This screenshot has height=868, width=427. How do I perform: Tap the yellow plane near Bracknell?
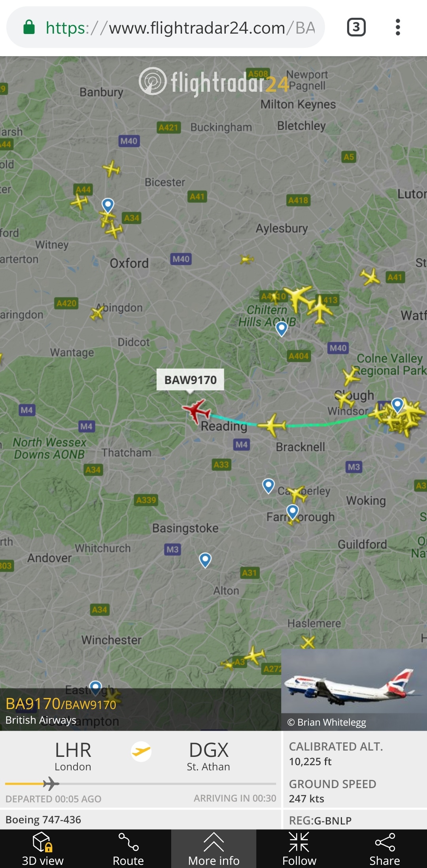272,425
